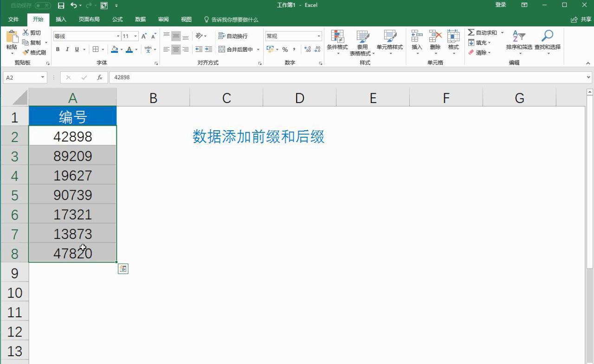Switch to Review (审阅) tab
The width and height of the screenshot is (594, 364).
[163, 19]
